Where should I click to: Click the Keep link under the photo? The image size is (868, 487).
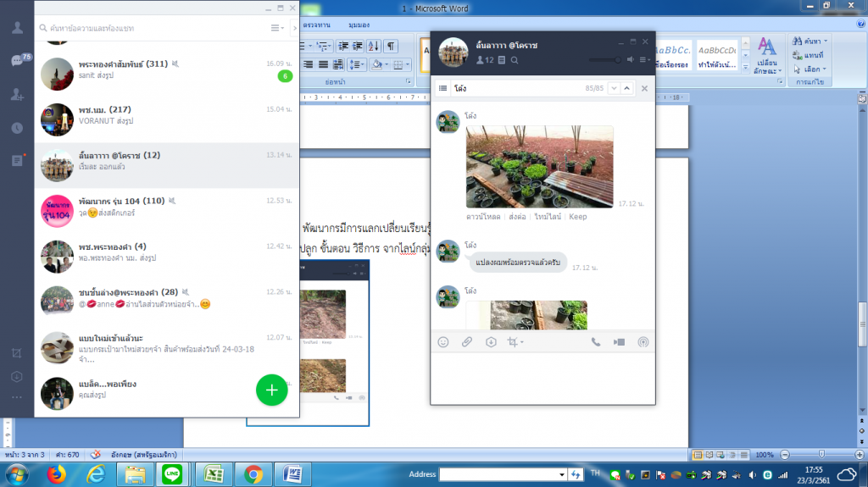(x=577, y=217)
